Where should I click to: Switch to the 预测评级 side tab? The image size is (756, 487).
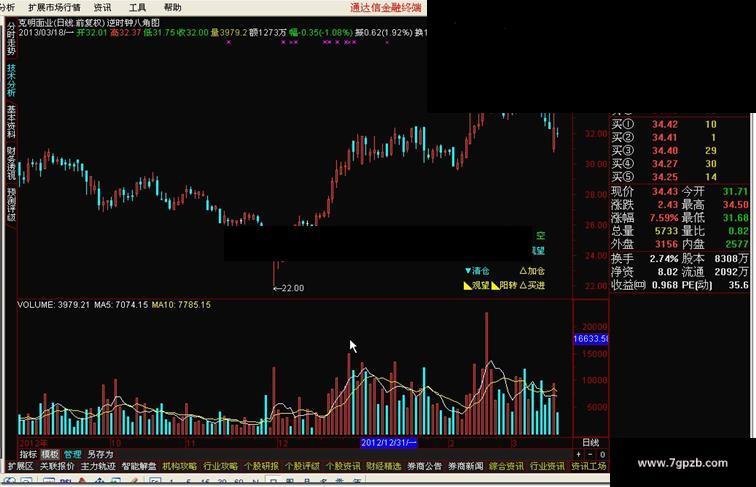[x=11, y=204]
